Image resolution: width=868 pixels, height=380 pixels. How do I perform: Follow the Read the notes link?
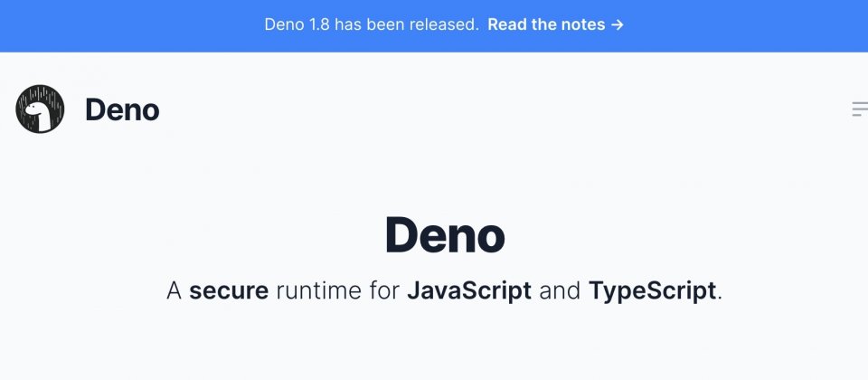pos(555,24)
